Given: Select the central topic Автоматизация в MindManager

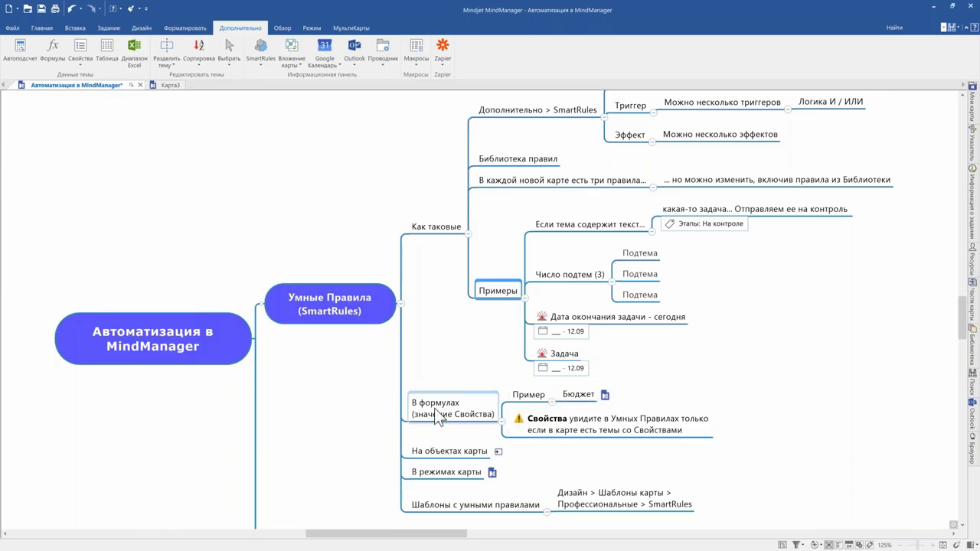Looking at the screenshot, I should 153,338.
